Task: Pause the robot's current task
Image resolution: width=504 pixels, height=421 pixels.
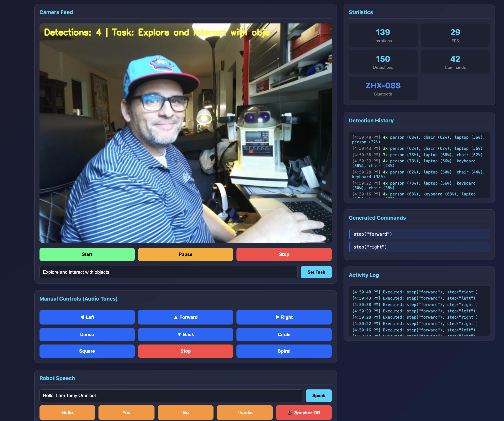Action: tap(185, 254)
